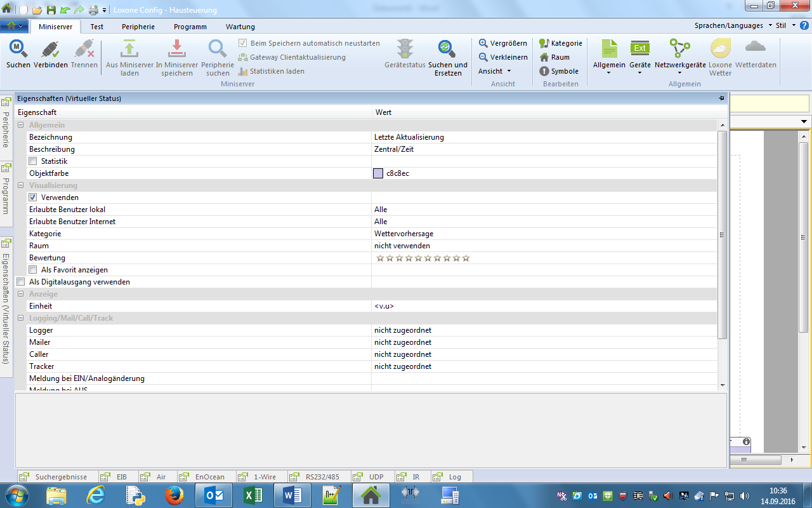Pin the Eigenschaften panel with the pushpin
The image size is (812, 508).
(721, 98)
